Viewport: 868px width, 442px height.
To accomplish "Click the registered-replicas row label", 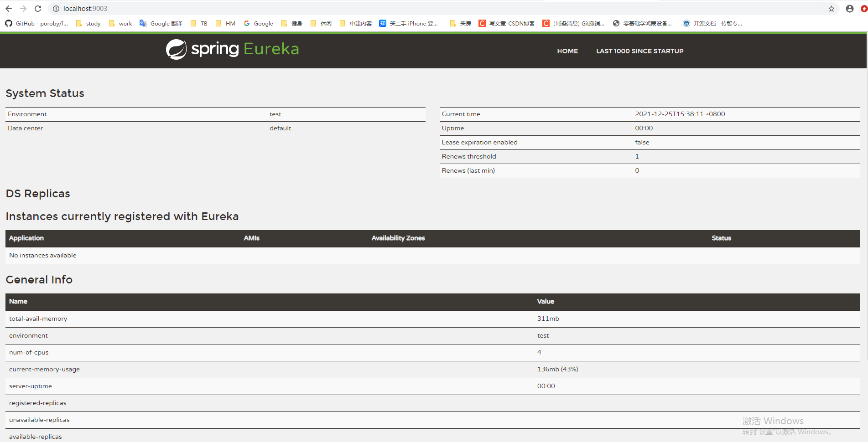I will [x=38, y=403].
